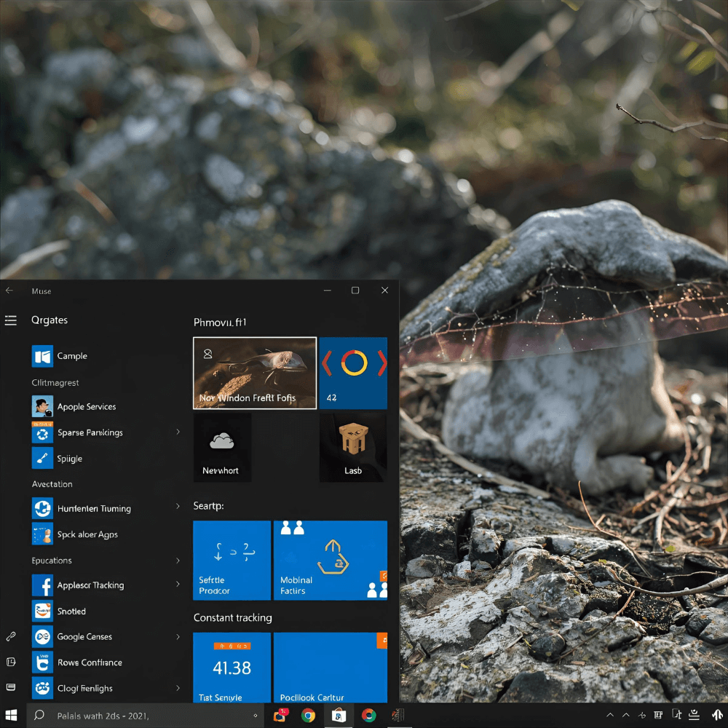Click the Google Censes icon
The height and width of the screenshot is (728, 728).
point(42,637)
